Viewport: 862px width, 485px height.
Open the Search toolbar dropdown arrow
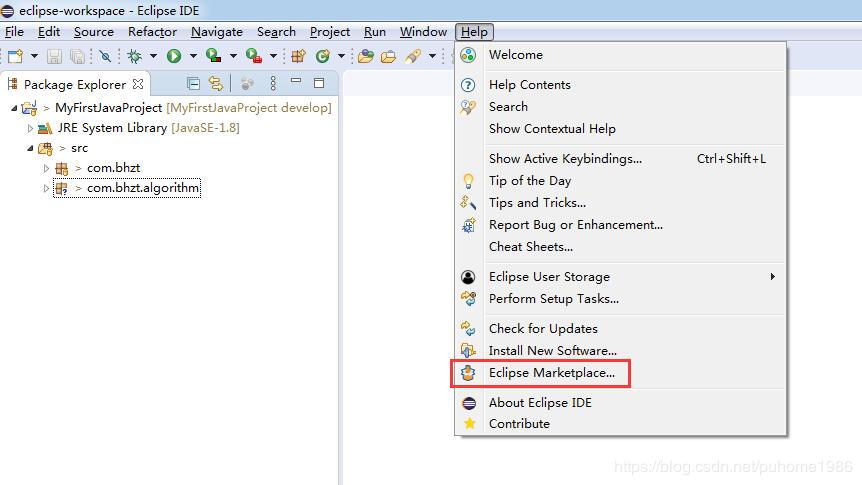(x=432, y=56)
